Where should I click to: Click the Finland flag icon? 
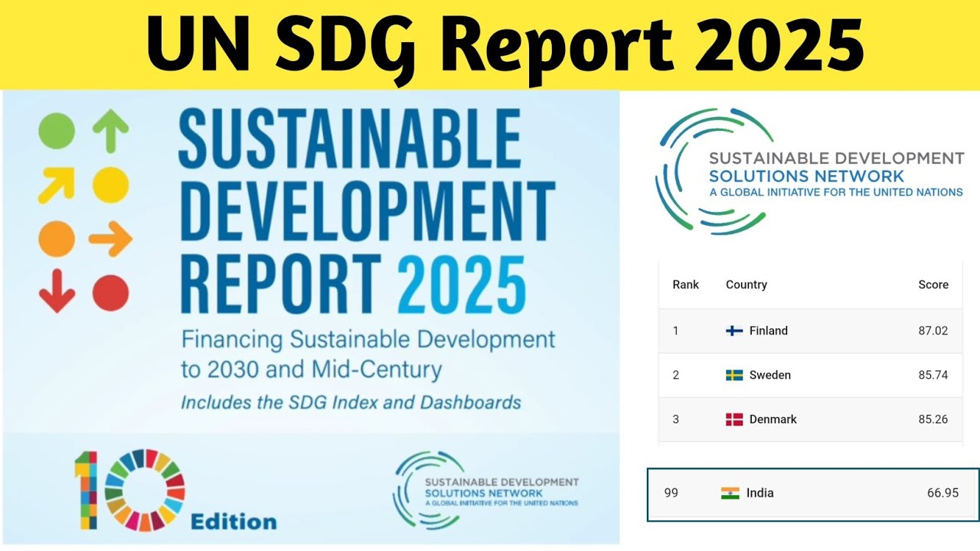pyautogui.click(x=734, y=331)
